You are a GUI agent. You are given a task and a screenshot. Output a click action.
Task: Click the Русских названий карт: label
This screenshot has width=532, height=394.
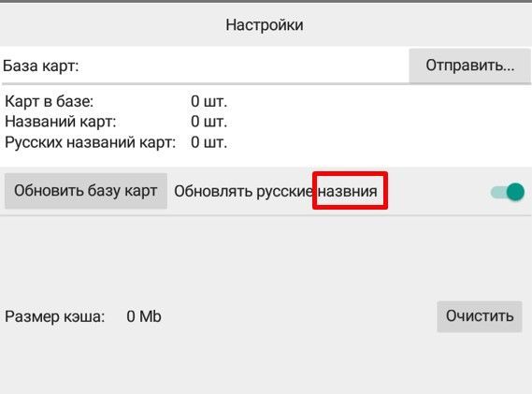coord(91,142)
